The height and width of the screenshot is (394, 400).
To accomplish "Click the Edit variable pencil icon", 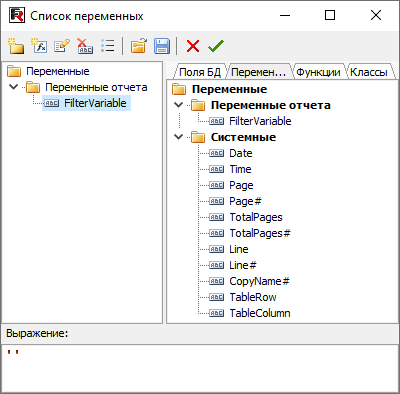I will [x=62, y=46].
